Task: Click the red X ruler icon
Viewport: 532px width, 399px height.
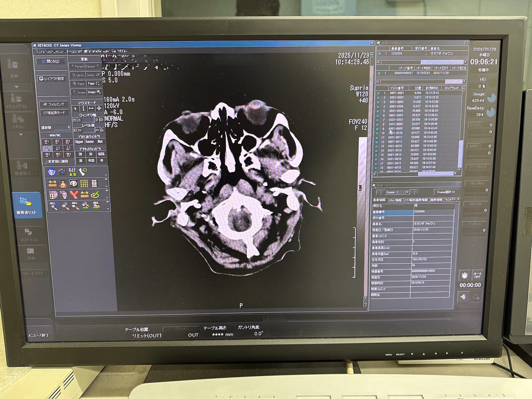Action: (74, 195)
